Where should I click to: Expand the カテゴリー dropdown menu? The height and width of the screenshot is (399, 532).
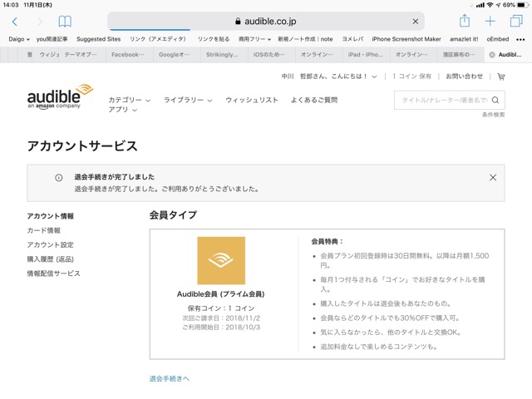pos(129,101)
